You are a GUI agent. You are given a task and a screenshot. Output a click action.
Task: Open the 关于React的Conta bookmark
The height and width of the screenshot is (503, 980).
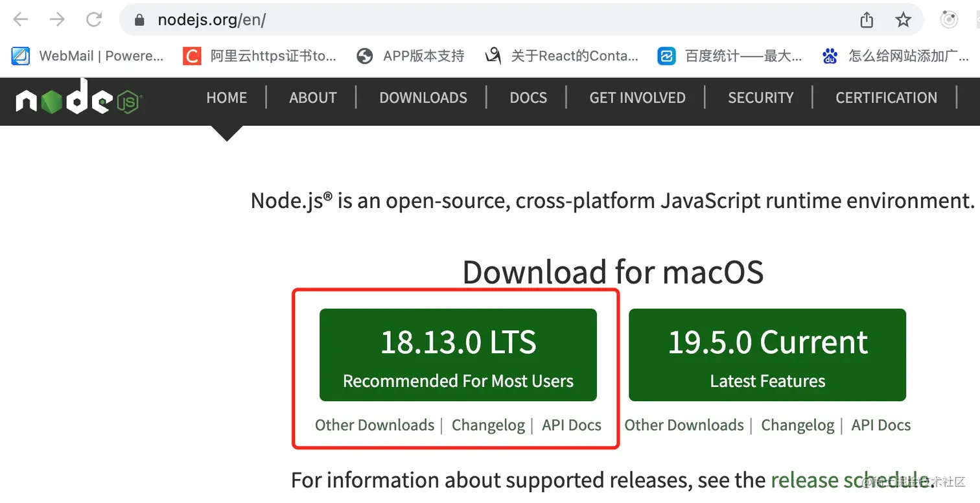click(x=562, y=56)
